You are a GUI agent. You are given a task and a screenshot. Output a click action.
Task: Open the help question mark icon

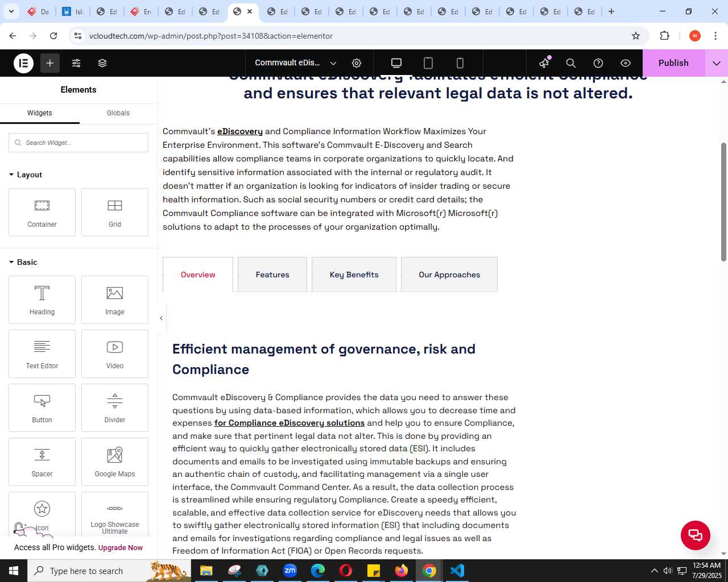click(598, 63)
